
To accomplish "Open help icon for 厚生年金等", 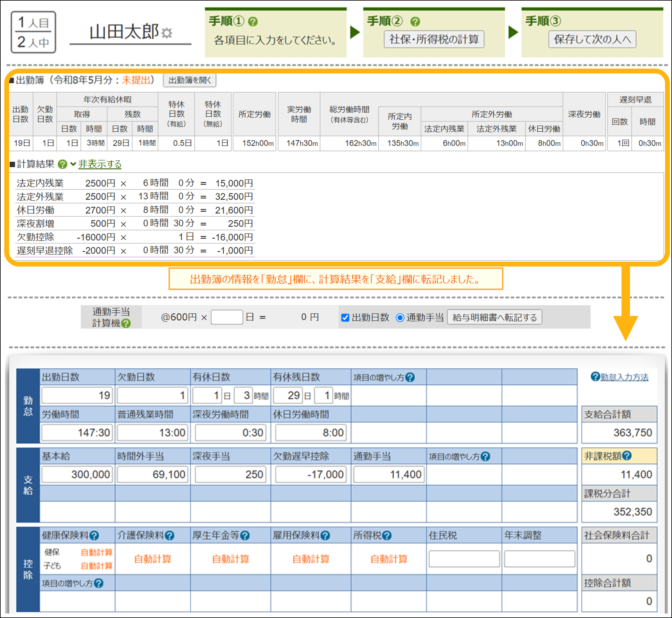I will pyautogui.click(x=245, y=536).
